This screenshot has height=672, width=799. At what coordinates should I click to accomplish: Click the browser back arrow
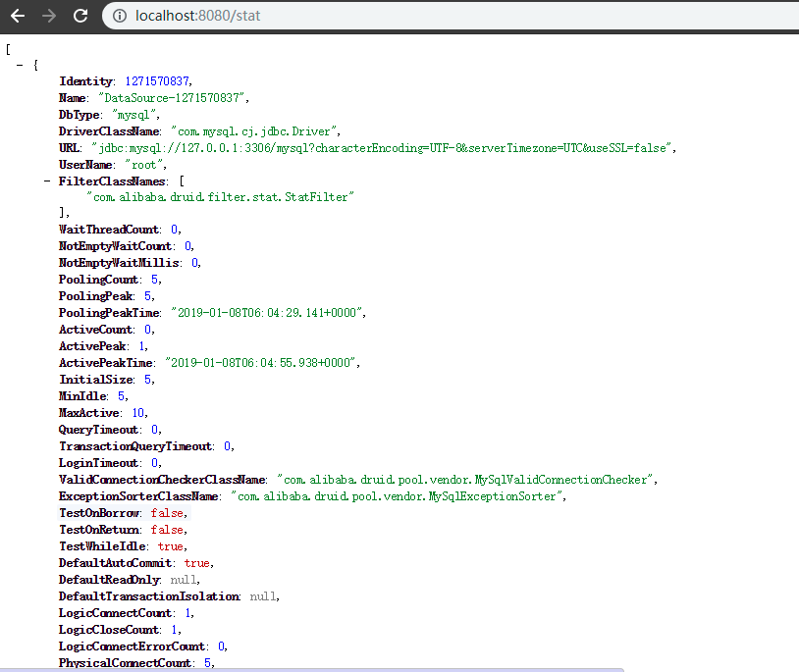coord(18,16)
